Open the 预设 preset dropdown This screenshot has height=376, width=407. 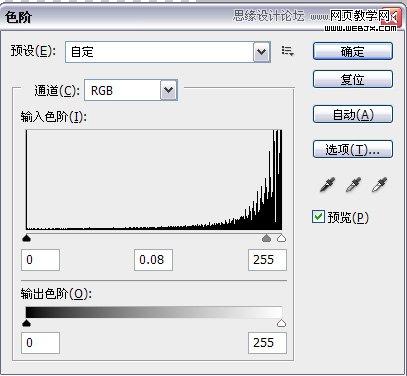point(168,52)
